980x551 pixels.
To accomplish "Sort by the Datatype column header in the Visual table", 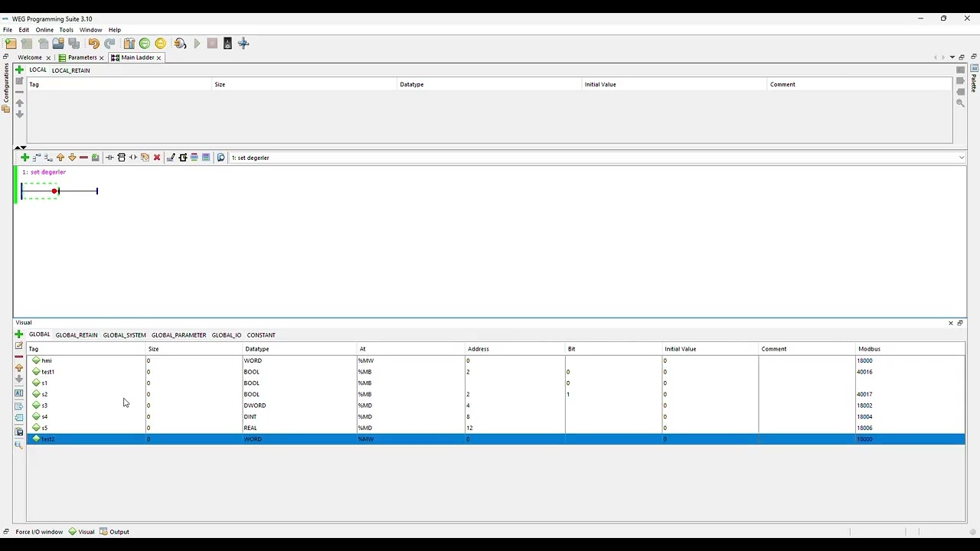I will click(x=300, y=349).
